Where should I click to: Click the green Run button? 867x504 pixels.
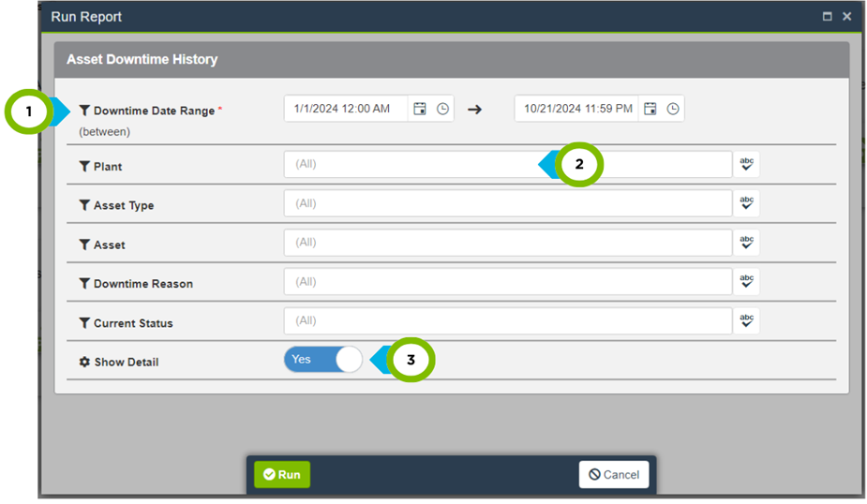point(282,475)
